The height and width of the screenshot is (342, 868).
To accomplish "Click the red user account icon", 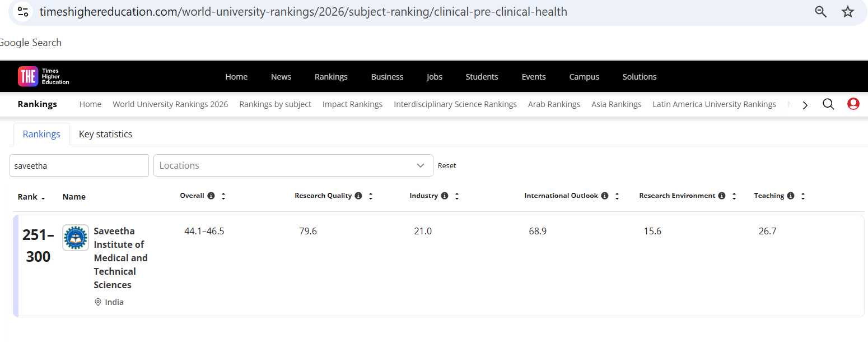I will coord(853,104).
